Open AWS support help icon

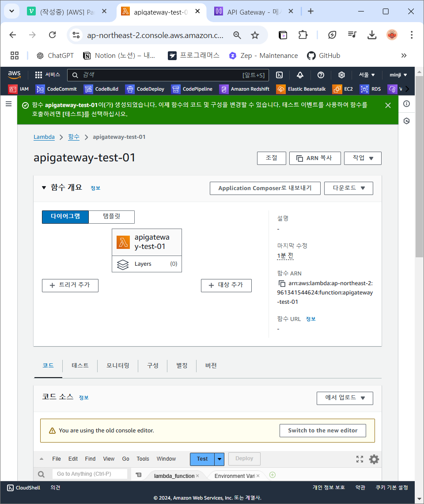tap(321, 75)
